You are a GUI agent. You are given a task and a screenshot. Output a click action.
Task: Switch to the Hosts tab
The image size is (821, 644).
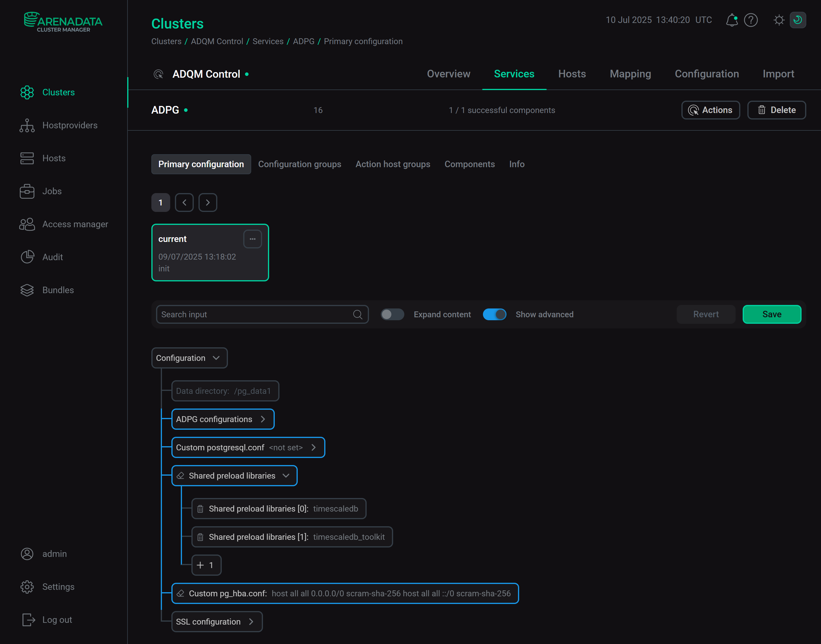(x=572, y=74)
